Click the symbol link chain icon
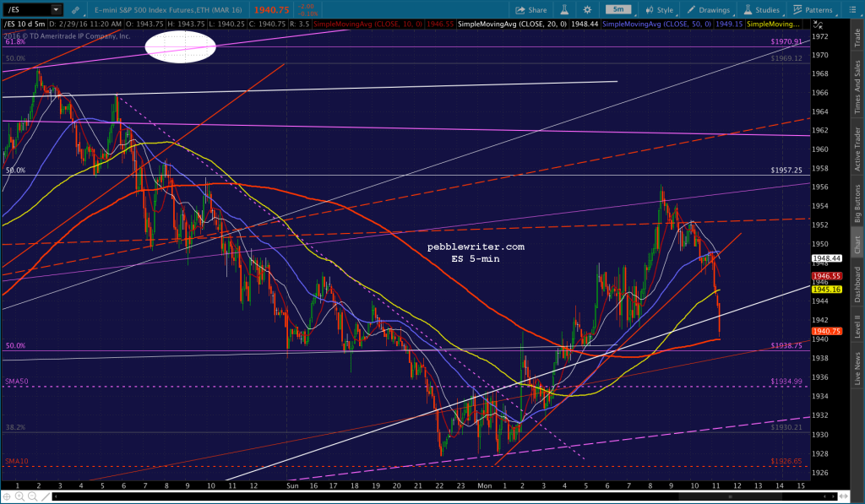Image resolution: width=865 pixels, height=504 pixels. click(75, 9)
